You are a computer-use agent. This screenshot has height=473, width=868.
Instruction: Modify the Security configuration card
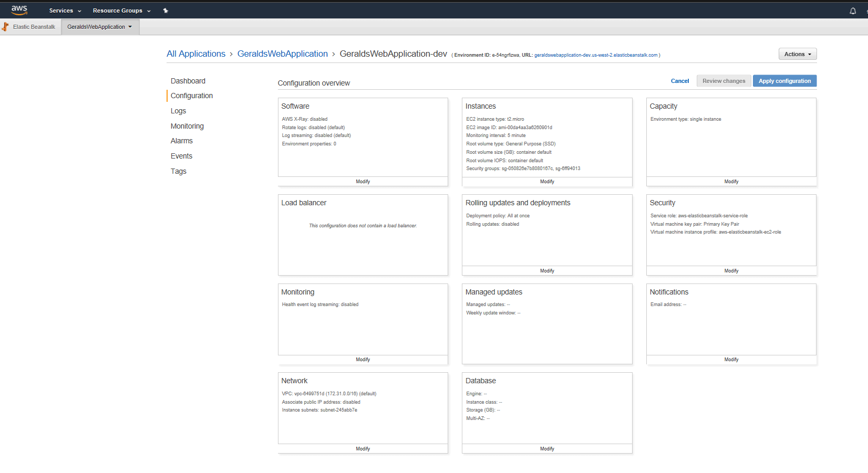tap(731, 271)
